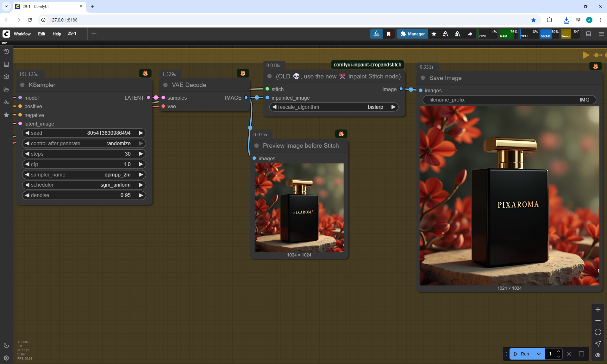The image size is (607, 364).
Task: Select the 29-1 workflow tab
Action: (76, 34)
